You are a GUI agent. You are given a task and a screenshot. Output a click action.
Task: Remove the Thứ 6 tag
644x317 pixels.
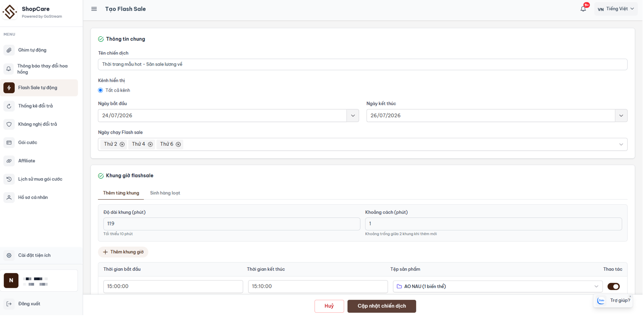point(178,145)
